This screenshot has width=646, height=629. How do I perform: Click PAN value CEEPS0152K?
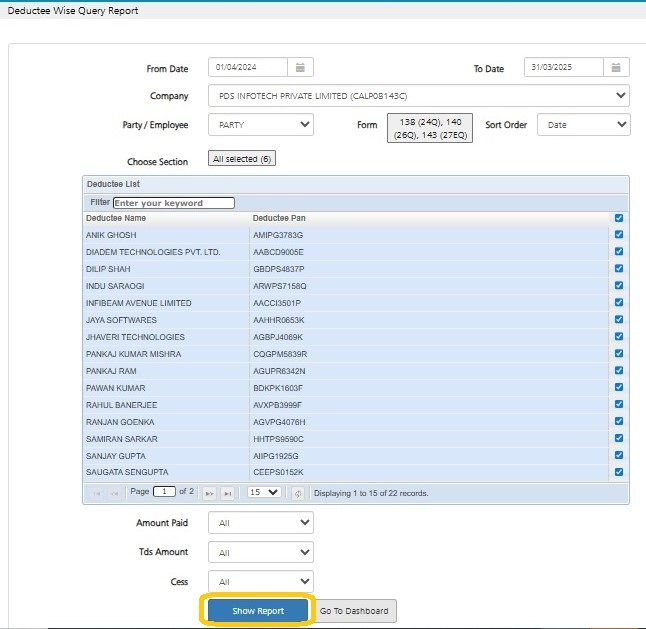point(278,472)
